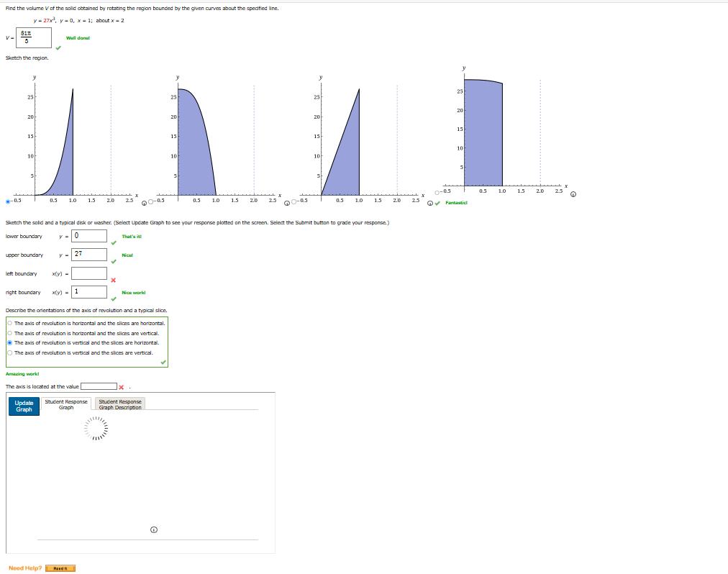728x574 pixels.
Task: Select the second graph radio button (curved-top region)
Action: [x=151, y=202]
